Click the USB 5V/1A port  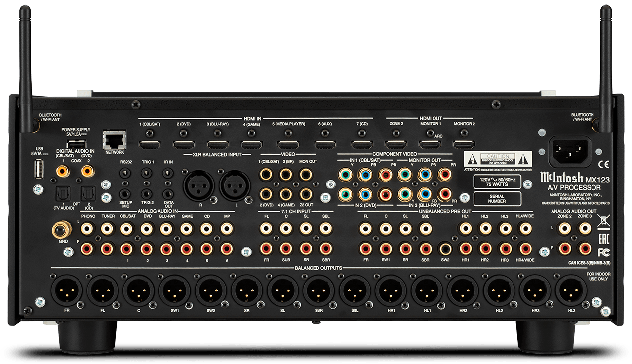(x=40, y=170)
